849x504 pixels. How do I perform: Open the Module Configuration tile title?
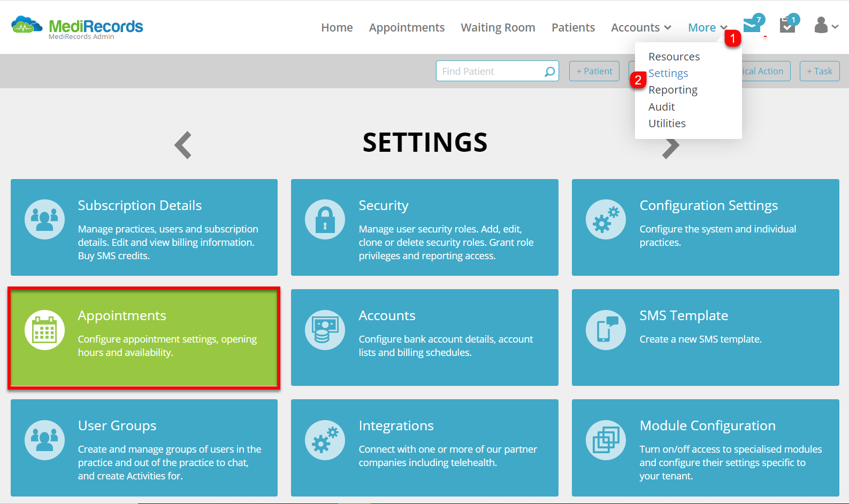click(x=707, y=425)
